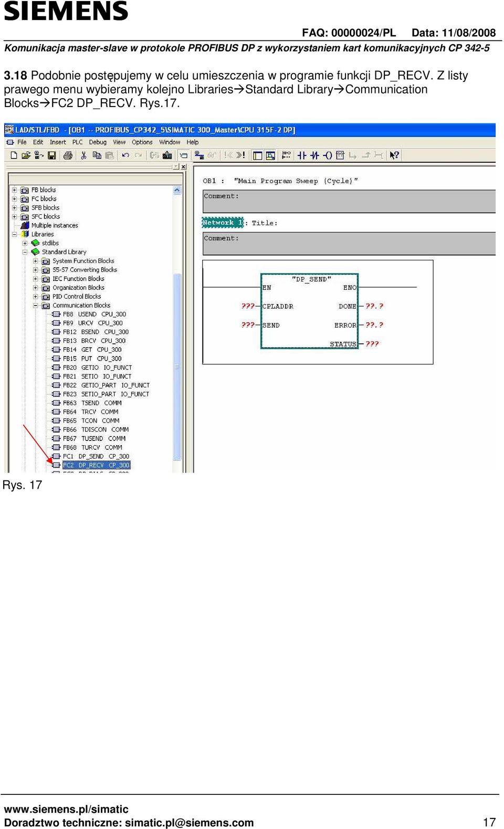Image resolution: width=504 pixels, height=829 pixels.
Task: Click the tree panel vertical scrollbar thumb
Action: pos(177,366)
